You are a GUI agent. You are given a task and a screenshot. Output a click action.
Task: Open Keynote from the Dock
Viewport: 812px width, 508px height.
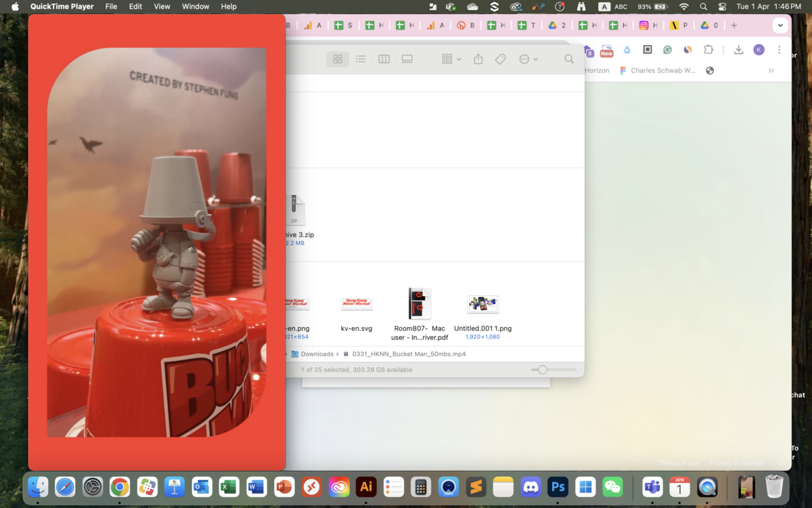(175, 486)
